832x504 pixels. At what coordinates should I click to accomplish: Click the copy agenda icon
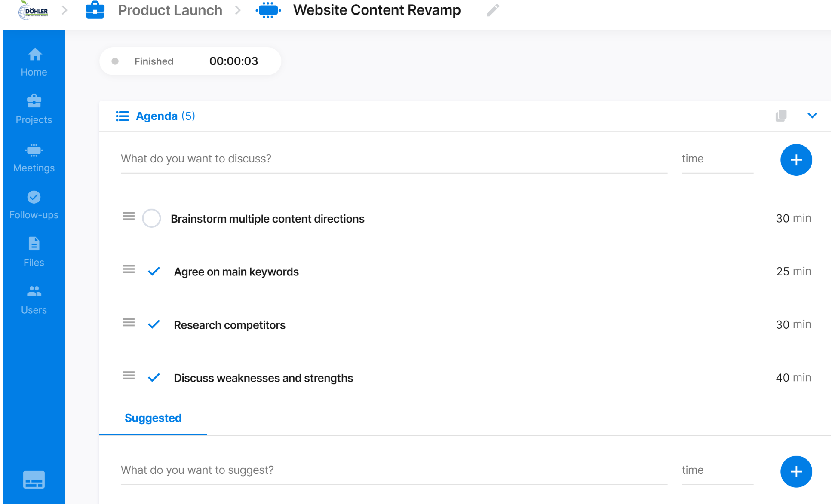781,116
